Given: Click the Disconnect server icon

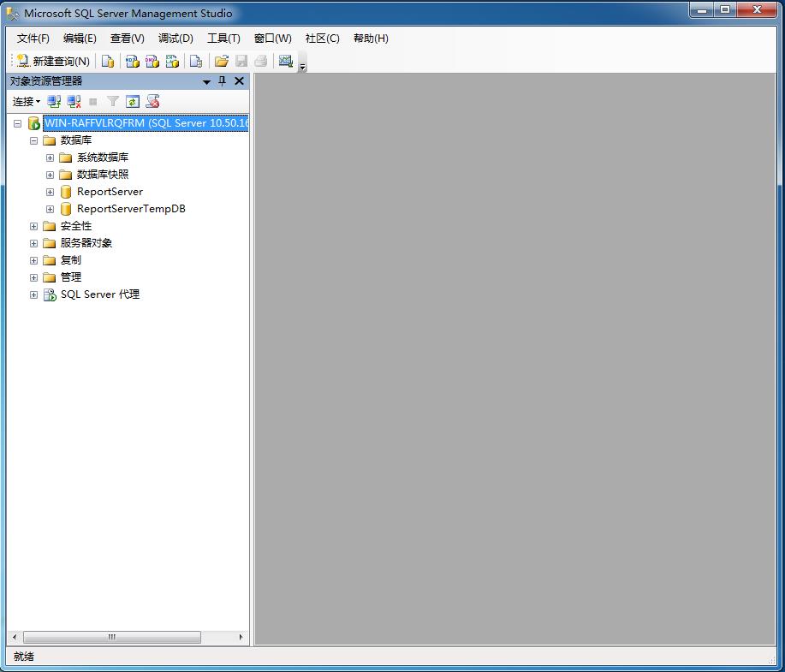Looking at the screenshot, I should [74, 101].
